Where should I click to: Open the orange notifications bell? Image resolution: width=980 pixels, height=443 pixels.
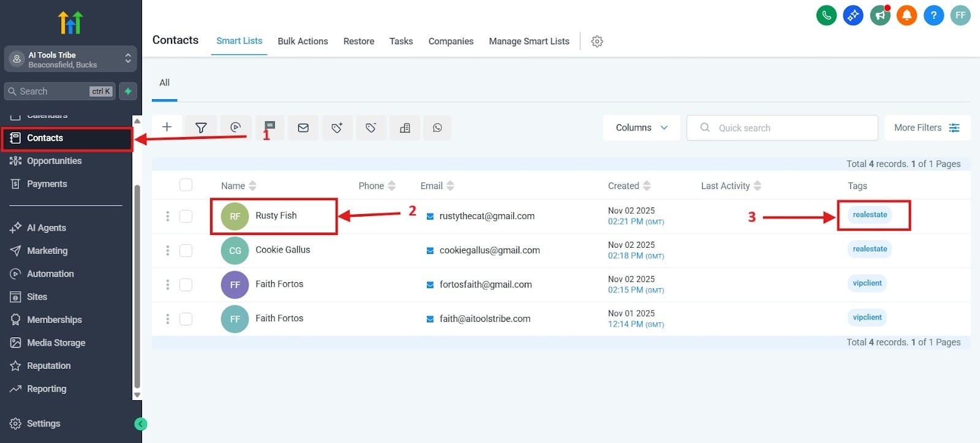click(907, 15)
